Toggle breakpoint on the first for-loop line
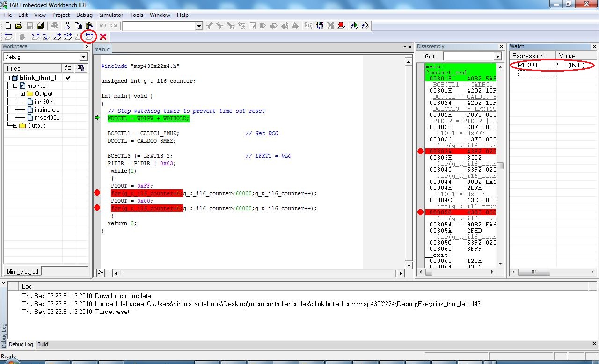Screen dimensions: 599x364 click(97, 193)
